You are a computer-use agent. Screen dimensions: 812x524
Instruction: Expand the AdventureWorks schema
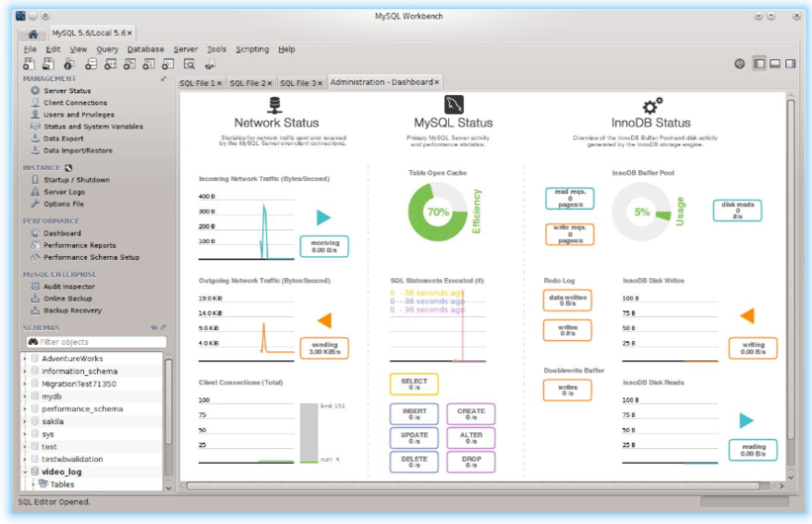[24, 359]
